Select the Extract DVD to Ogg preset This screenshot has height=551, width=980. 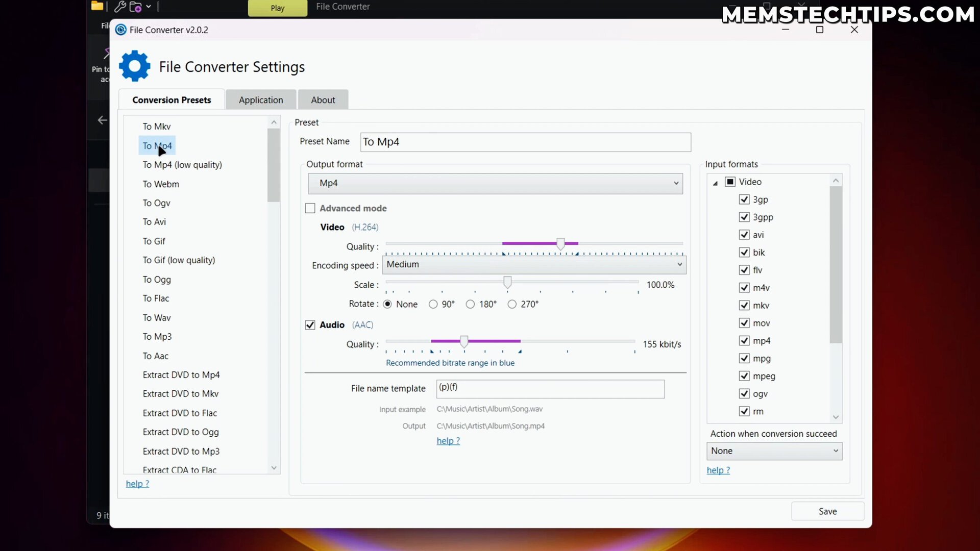pyautogui.click(x=181, y=432)
